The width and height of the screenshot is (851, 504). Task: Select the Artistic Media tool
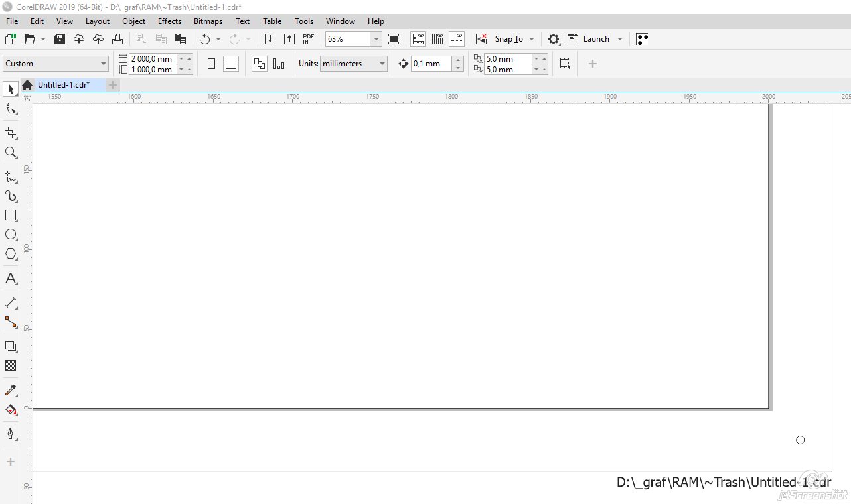(x=11, y=196)
